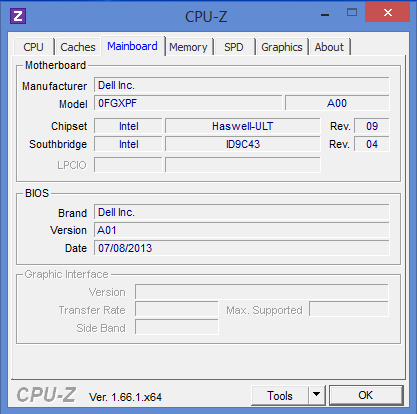
Task: Click the Transfer Rate field
Action: tap(177, 309)
